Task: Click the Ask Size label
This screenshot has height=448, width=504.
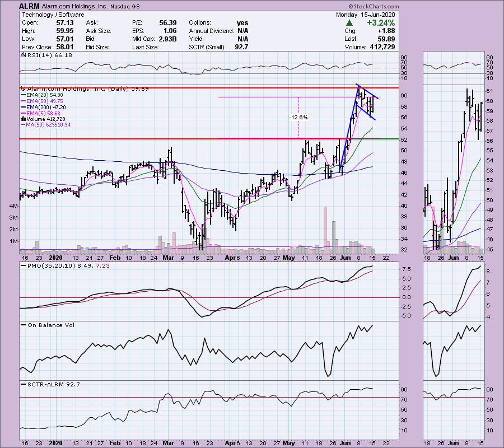Action: 99,31
